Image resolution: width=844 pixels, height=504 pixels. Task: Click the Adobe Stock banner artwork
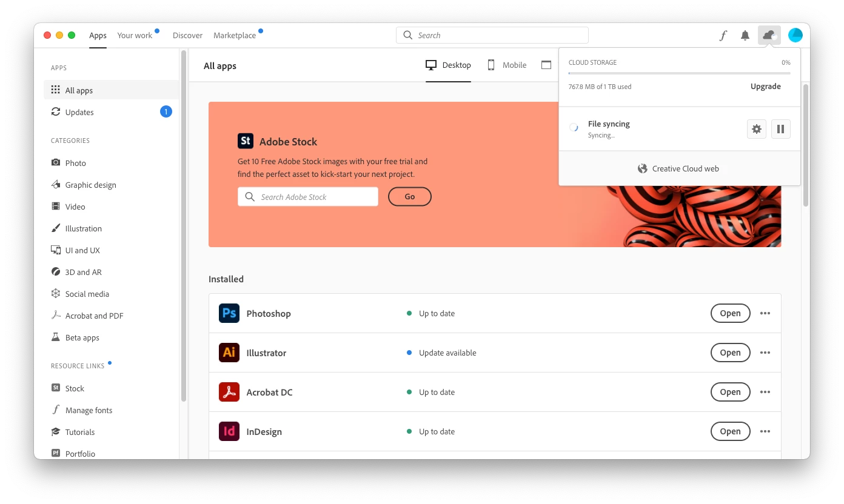pyautogui.click(x=694, y=216)
